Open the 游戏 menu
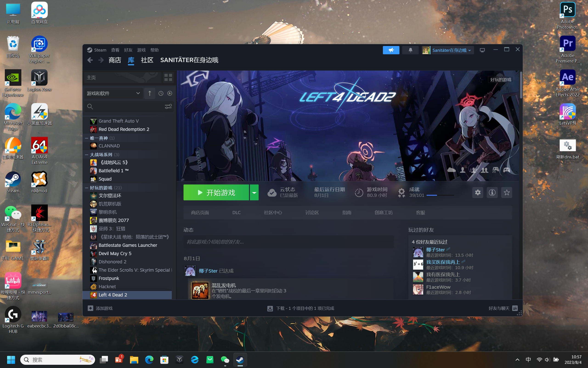The width and height of the screenshot is (588, 368). click(x=141, y=50)
